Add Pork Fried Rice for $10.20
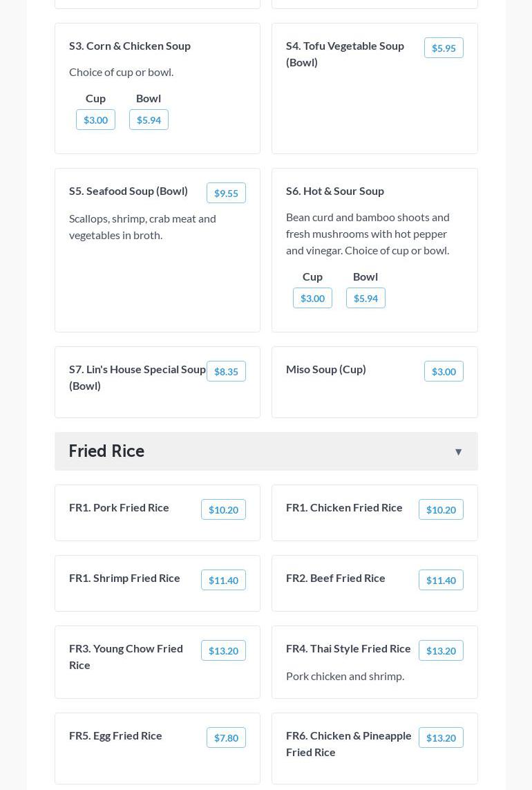The height and width of the screenshot is (790, 532). (x=223, y=509)
